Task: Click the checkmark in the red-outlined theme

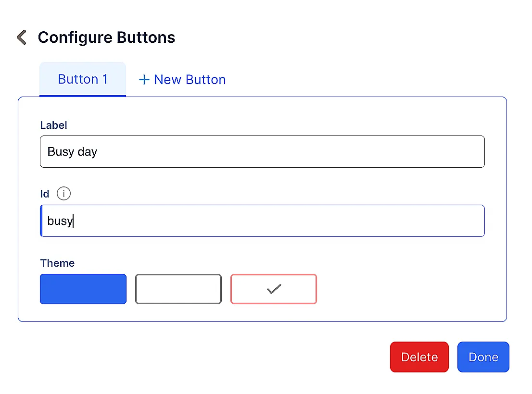Action: pyautogui.click(x=274, y=289)
